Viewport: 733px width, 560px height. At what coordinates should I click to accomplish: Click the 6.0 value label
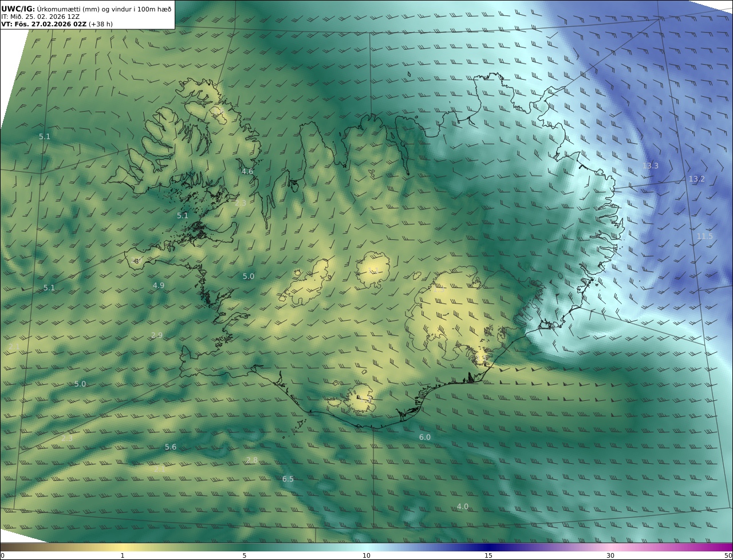click(425, 437)
